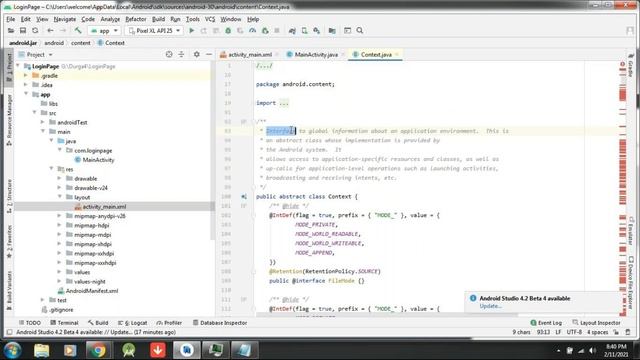Screen dimensions: 640x360
Task: Click the 4 spaces indent status entry
Action: tap(598, 332)
